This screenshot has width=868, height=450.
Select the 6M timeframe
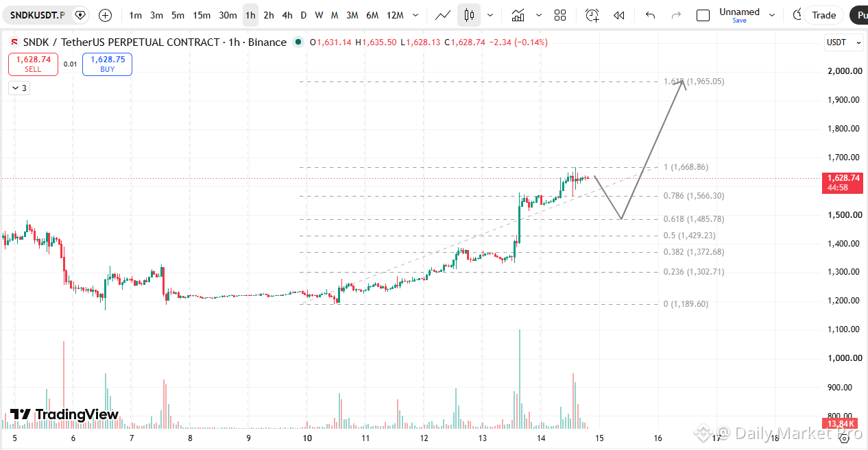click(x=372, y=15)
